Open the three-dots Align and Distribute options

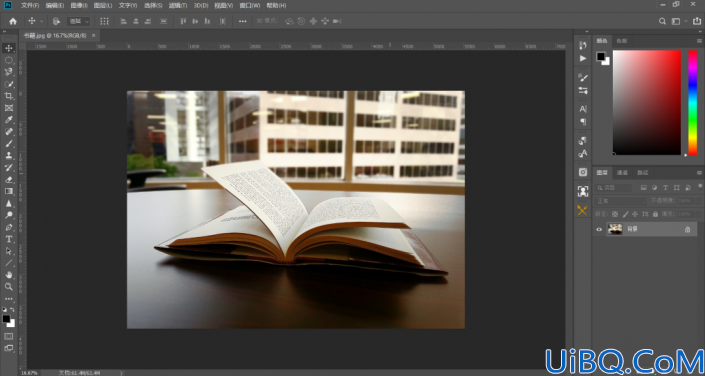click(x=242, y=21)
